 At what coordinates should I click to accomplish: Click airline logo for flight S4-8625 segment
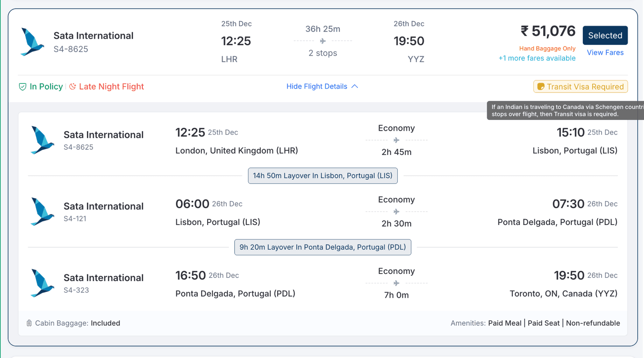coord(42,140)
